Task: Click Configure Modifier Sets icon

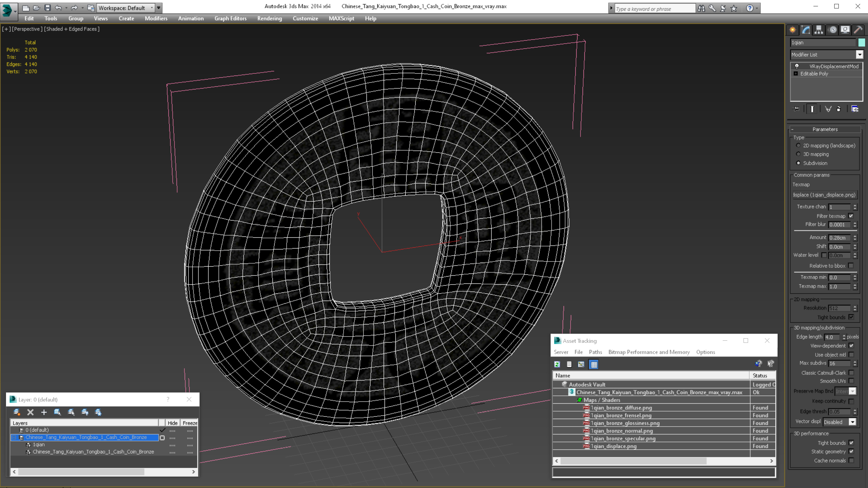Action: tap(855, 109)
